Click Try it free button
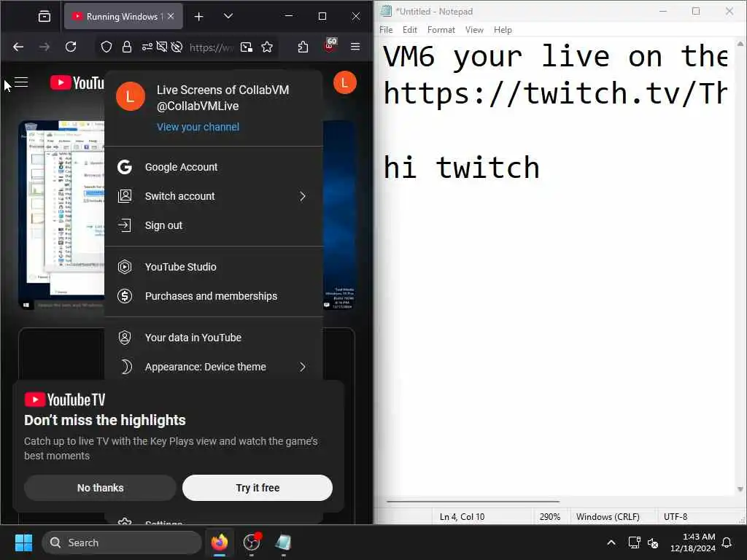Viewport: 747px width, 560px height. 258,488
